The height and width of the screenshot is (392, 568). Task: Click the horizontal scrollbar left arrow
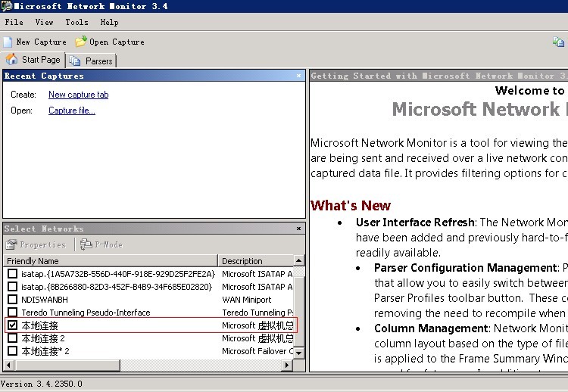click(8, 366)
